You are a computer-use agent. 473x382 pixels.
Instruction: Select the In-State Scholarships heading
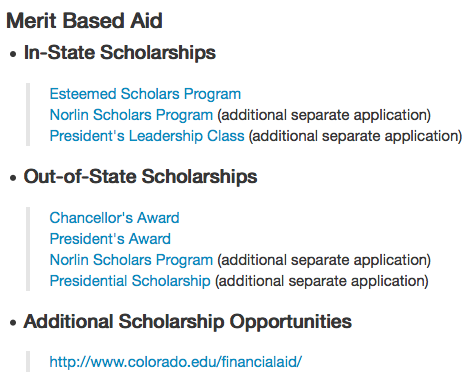[120, 53]
